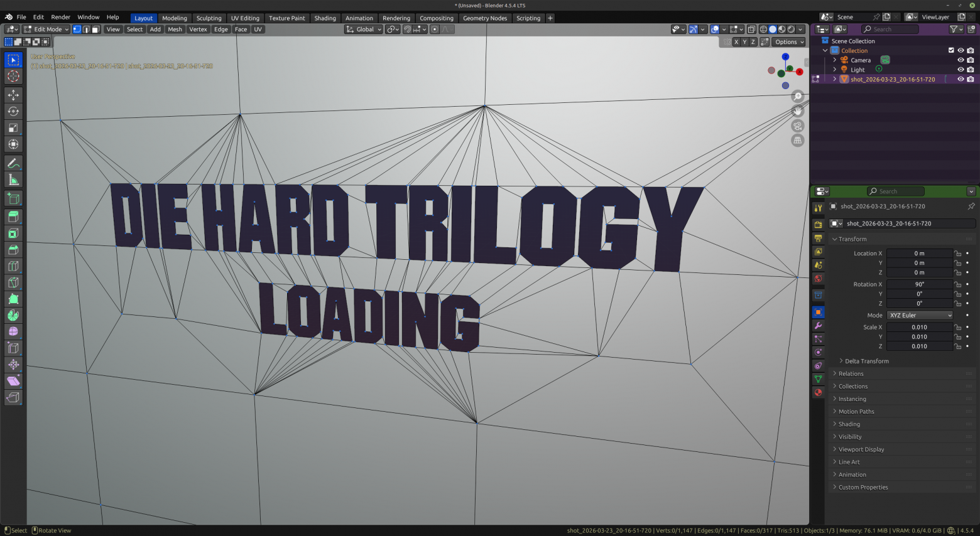Viewport: 980px width, 536px height.
Task: Uncheck the Collection exclude checkbox
Action: coord(951,50)
